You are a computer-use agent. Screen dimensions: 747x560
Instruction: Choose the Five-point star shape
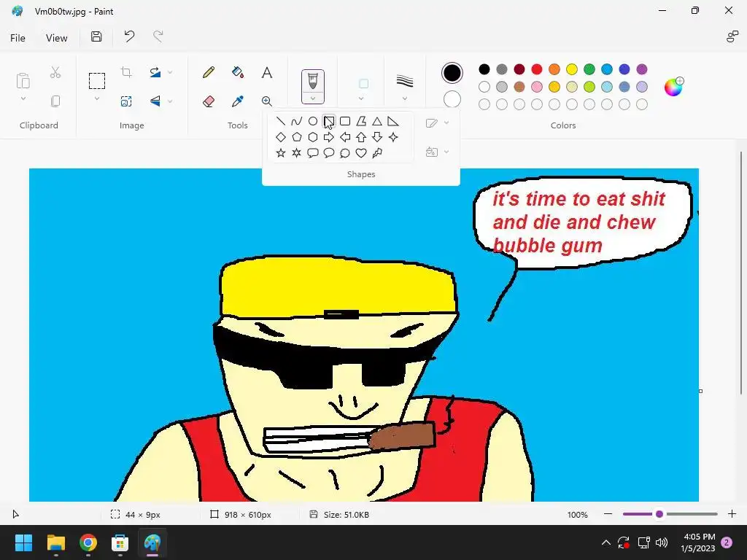281,153
